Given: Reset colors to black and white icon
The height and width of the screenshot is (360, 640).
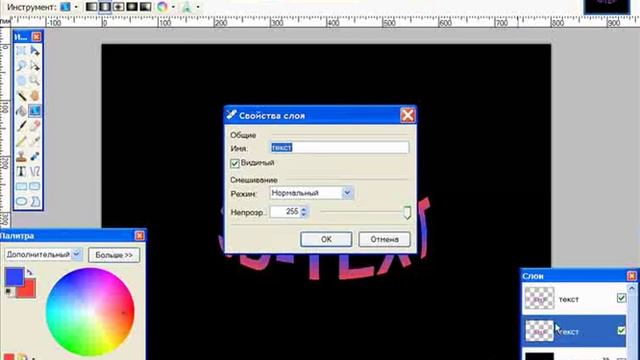Looking at the screenshot, I should click(x=8, y=291).
